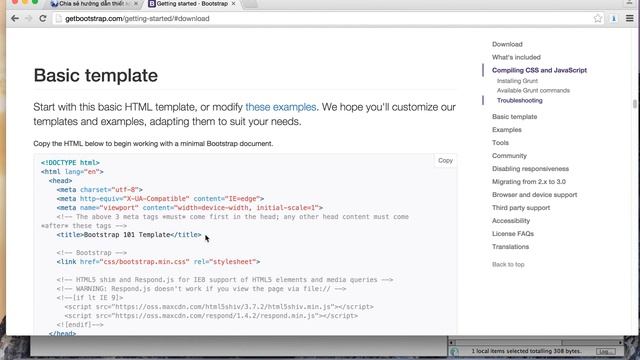The height and width of the screenshot is (360, 640).
Task: Click the page icon in the address bar
Action: tap(59, 18)
